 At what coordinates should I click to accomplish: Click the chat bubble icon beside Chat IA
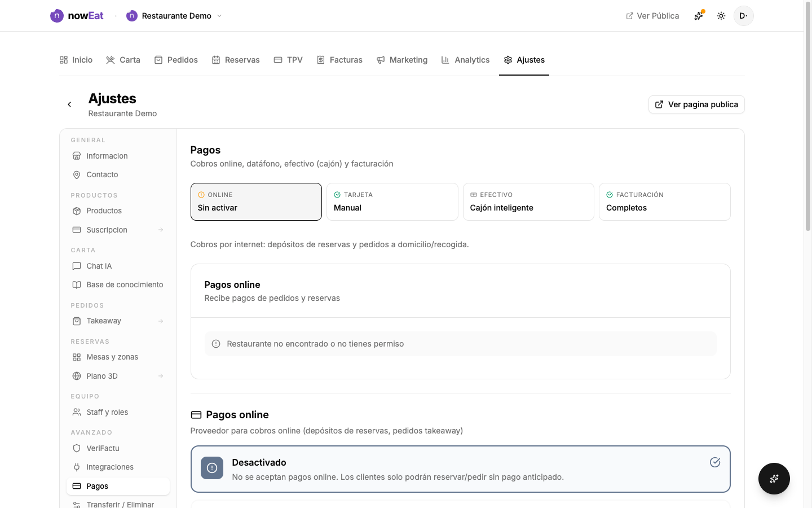tap(77, 266)
